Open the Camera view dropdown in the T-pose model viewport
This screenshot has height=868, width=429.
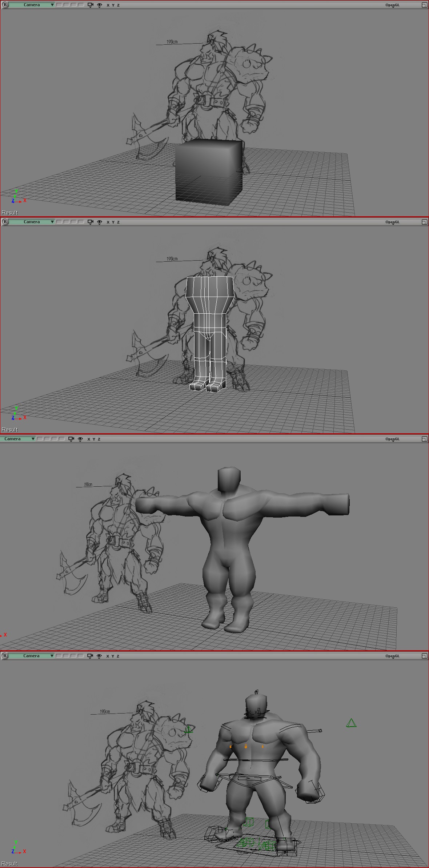click(17, 439)
